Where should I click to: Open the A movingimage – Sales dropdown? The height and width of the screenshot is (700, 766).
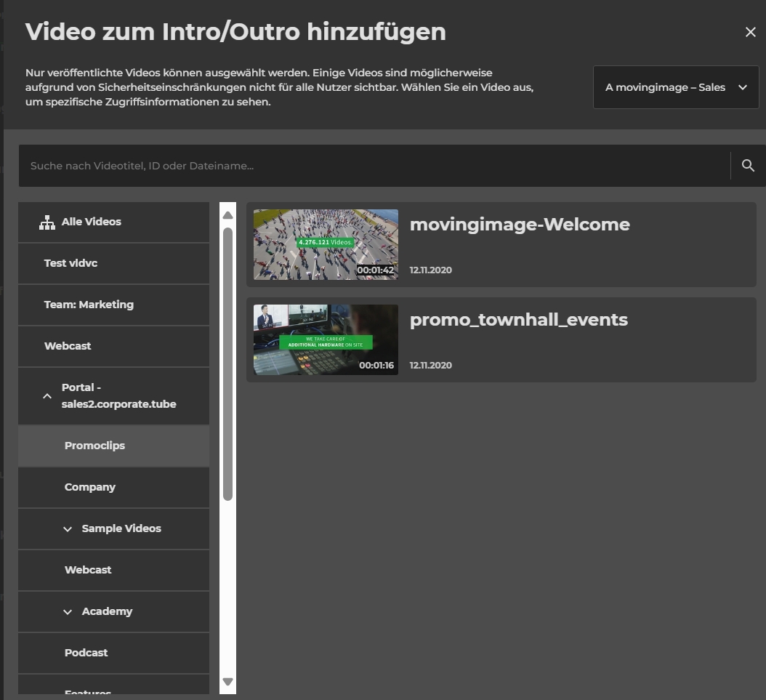pos(676,87)
